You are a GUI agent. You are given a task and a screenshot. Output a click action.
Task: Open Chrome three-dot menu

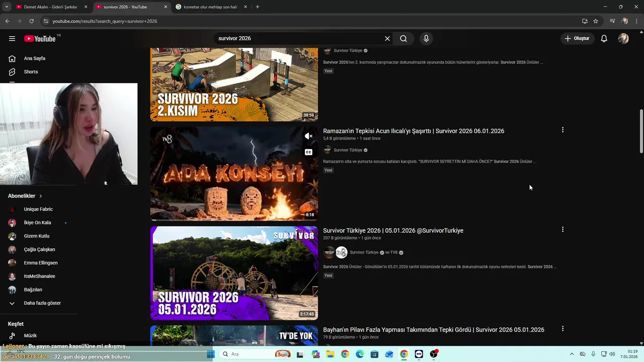pyautogui.click(x=637, y=21)
